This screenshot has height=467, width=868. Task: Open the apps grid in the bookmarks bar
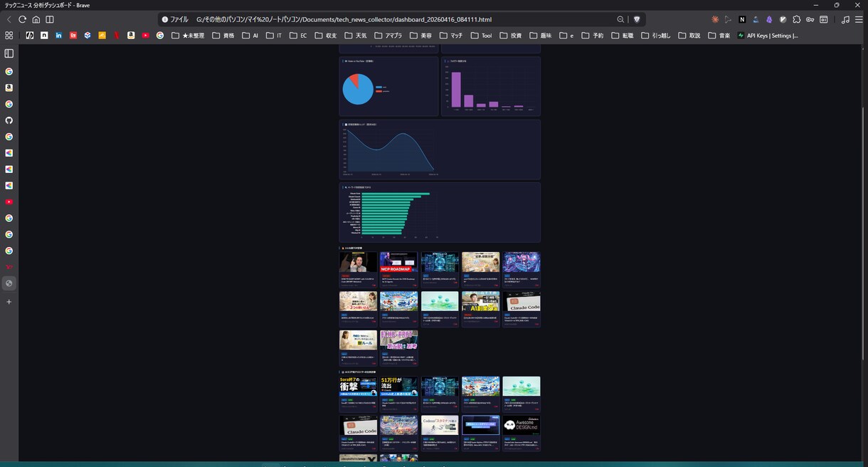pos(9,35)
